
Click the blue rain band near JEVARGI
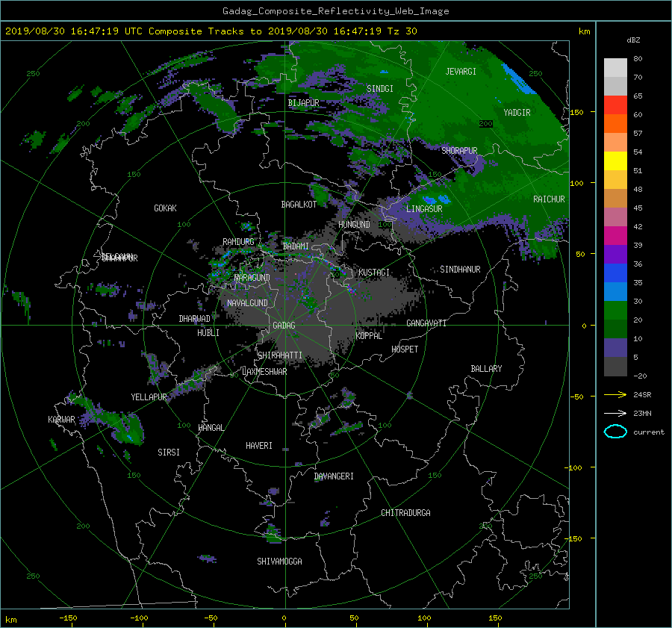[519, 79]
